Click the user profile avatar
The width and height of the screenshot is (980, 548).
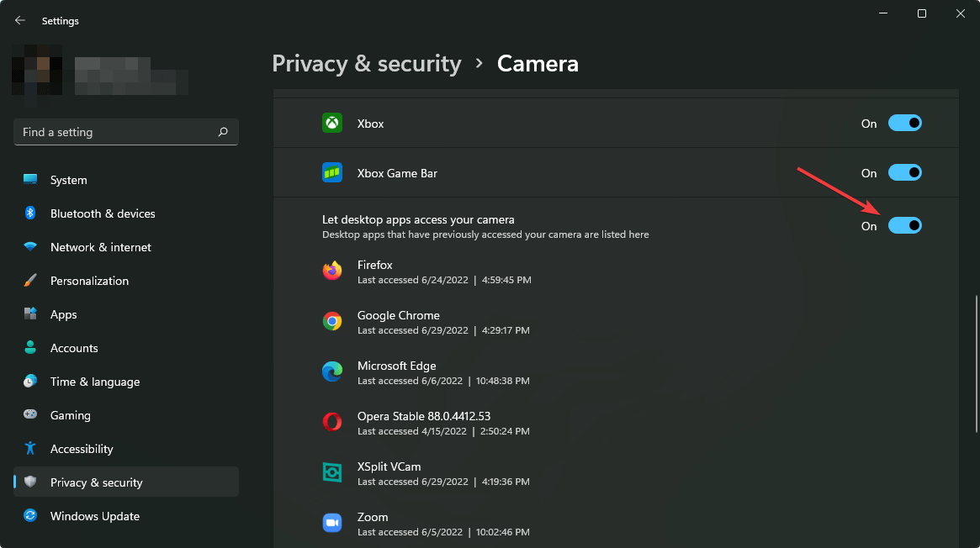[37, 72]
